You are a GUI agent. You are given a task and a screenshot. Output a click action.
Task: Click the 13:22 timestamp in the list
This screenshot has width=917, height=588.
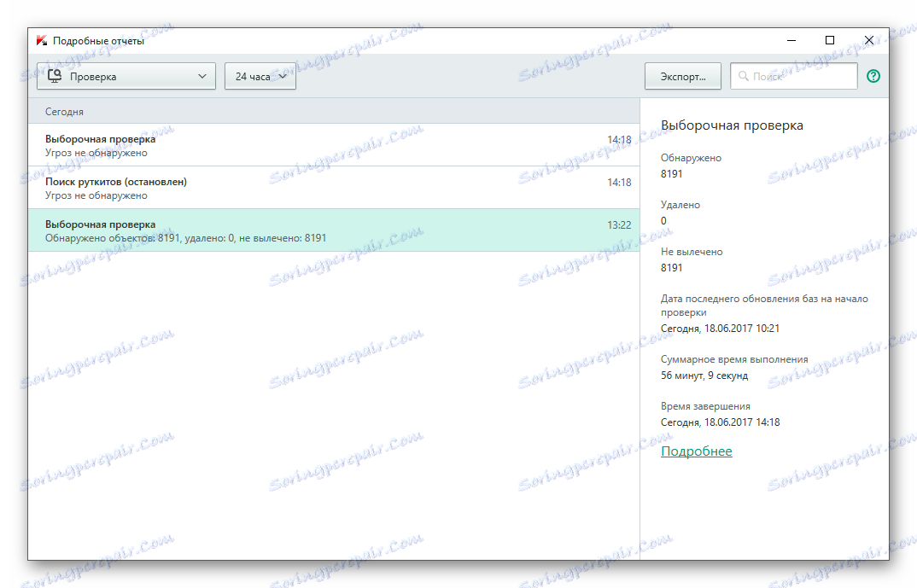click(619, 225)
